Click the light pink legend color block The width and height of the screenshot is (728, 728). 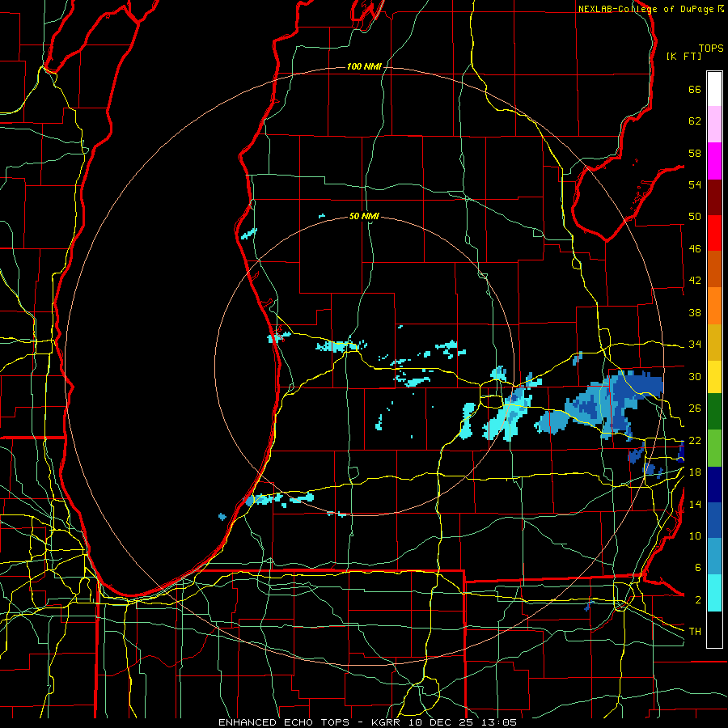[714, 125]
